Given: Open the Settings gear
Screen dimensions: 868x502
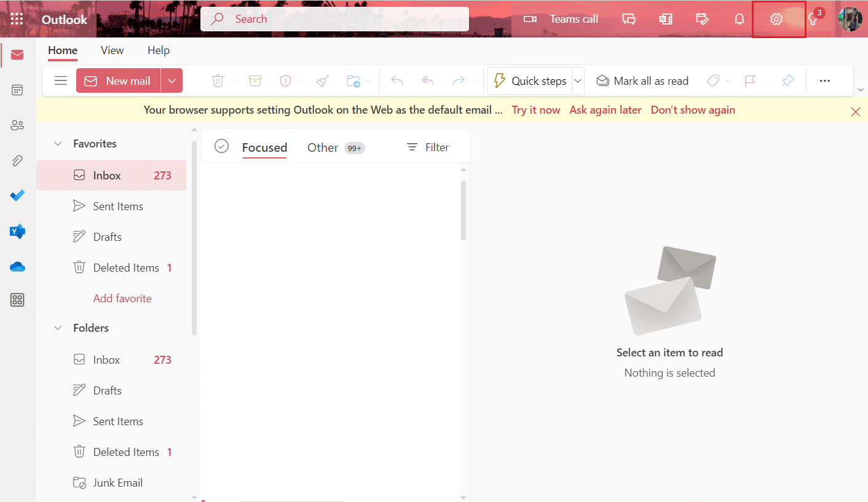Looking at the screenshot, I should click(776, 19).
